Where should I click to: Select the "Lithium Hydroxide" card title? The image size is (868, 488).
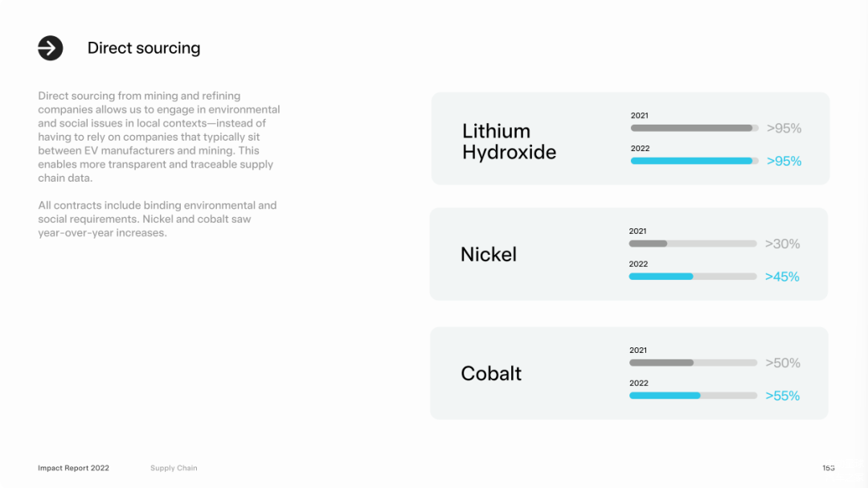[x=509, y=141]
